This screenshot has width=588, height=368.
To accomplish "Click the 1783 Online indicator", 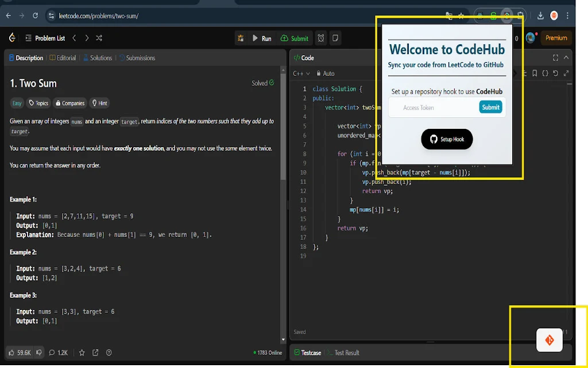I will point(268,352).
